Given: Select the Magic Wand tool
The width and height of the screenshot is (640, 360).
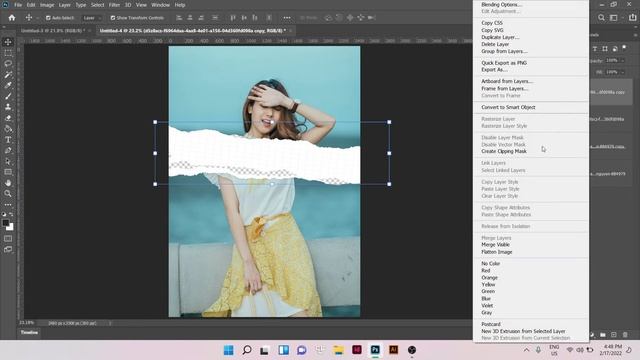Looking at the screenshot, I should (8, 75).
